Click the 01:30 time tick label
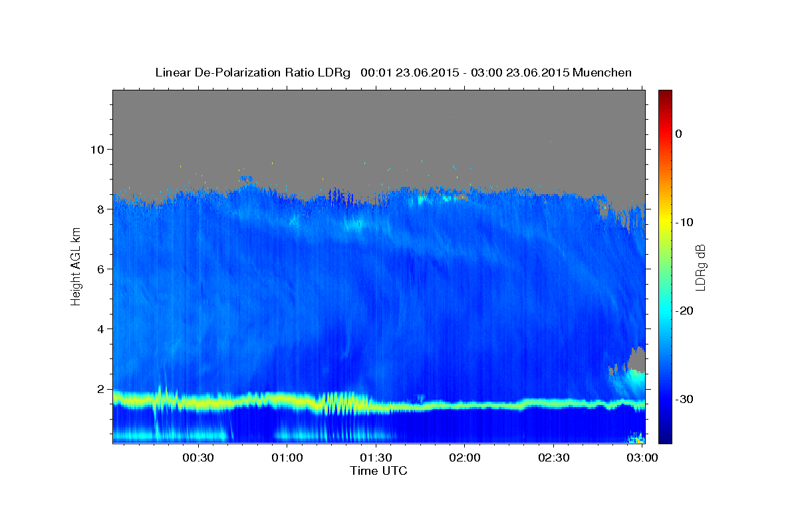798x532 pixels. click(375, 458)
